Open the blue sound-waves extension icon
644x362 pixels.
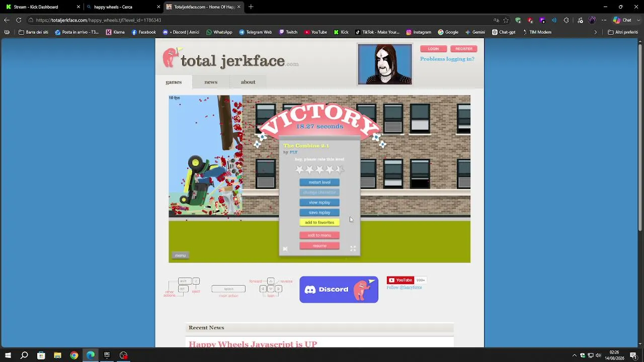click(554, 20)
